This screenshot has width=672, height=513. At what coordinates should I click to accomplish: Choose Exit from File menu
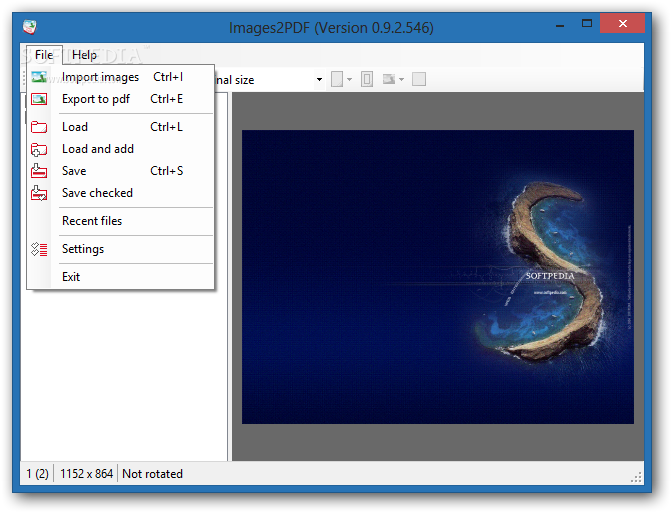(120, 277)
